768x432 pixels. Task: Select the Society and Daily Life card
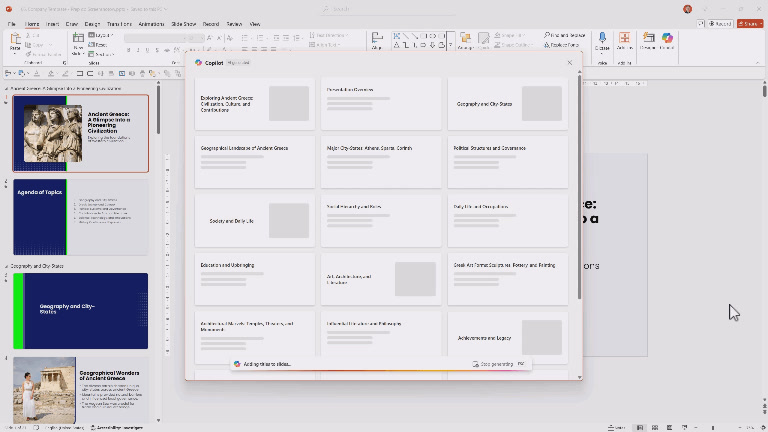tap(255, 220)
